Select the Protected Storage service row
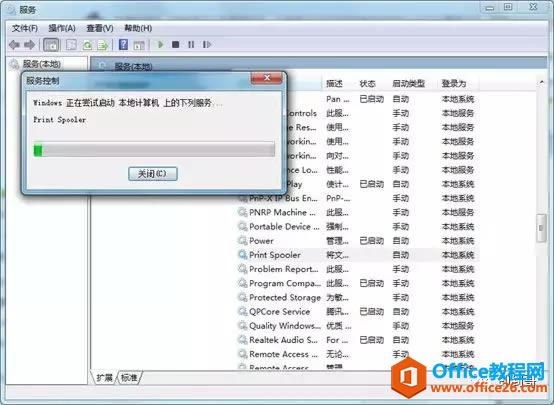 358,297
